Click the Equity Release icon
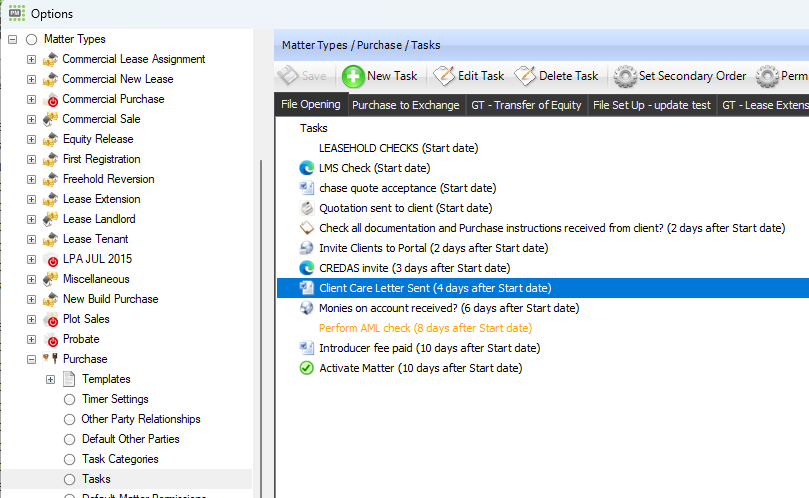The image size is (809, 498). point(50,140)
